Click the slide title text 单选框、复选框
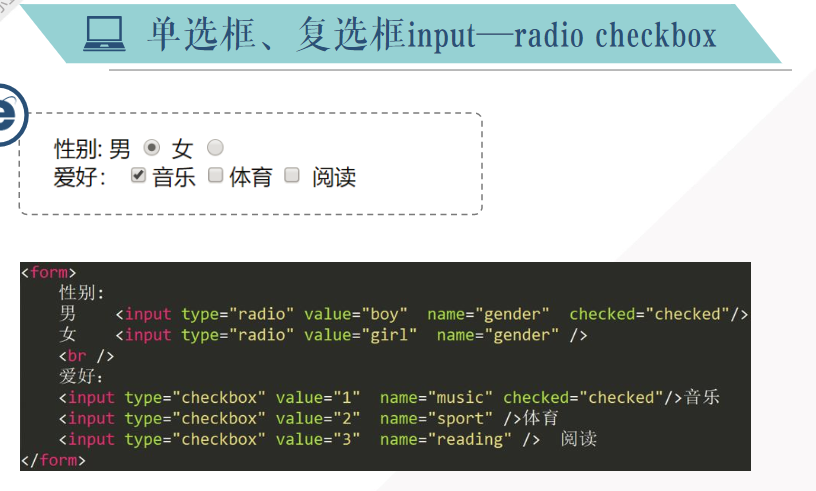Screen dimensions: 816x491 276,34
